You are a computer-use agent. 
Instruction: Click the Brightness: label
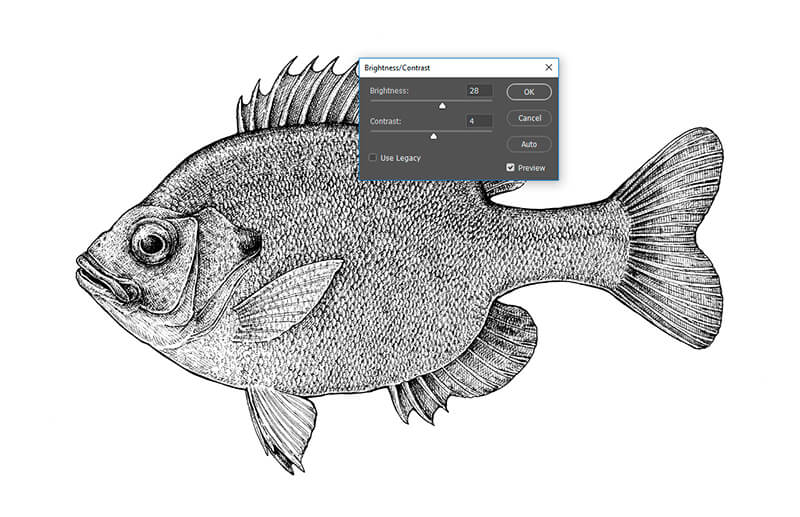389,91
